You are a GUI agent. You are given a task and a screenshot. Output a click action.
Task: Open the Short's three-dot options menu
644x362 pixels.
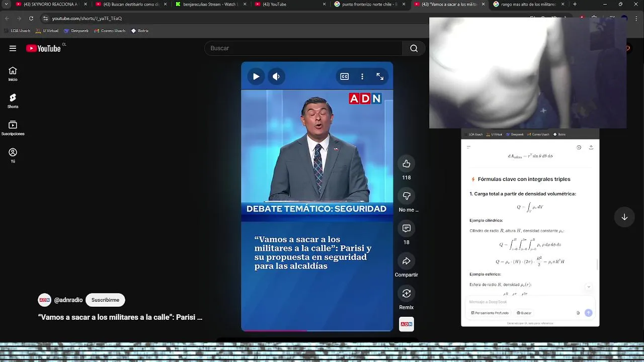(x=362, y=76)
